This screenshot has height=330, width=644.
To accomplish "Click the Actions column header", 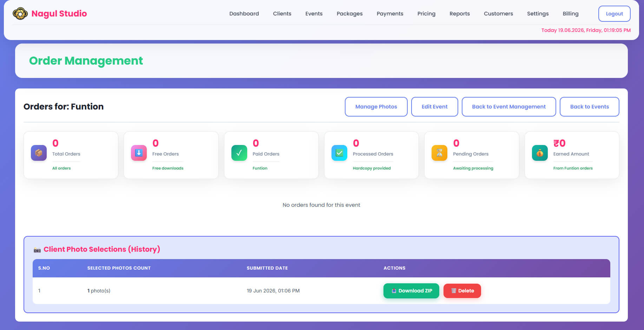I will [x=394, y=268].
